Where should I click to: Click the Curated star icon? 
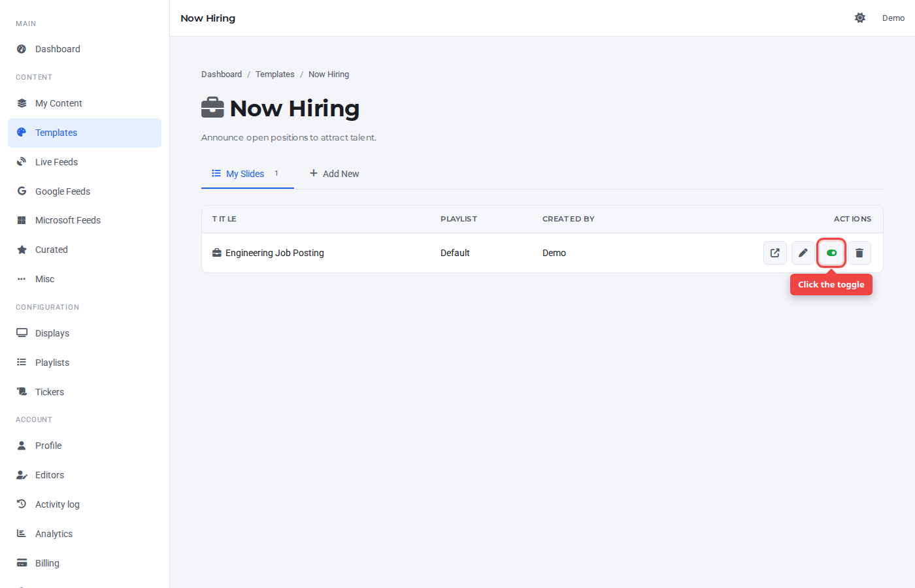point(22,250)
